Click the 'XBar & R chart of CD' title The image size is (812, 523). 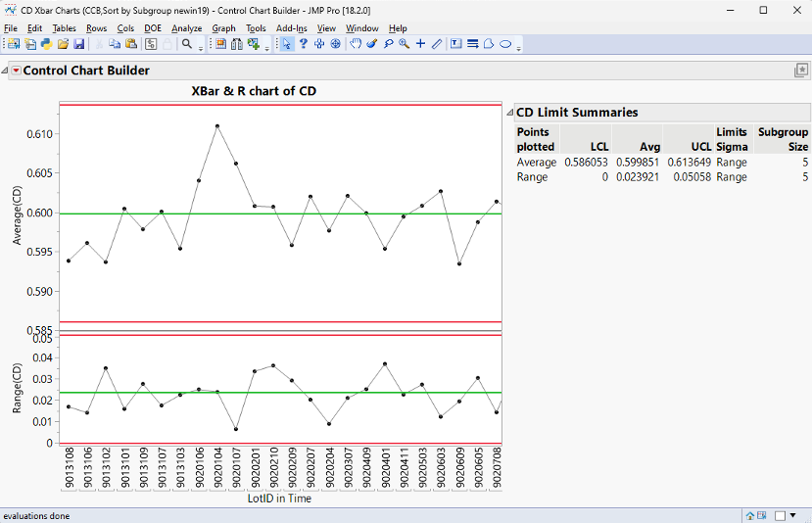click(254, 91)
